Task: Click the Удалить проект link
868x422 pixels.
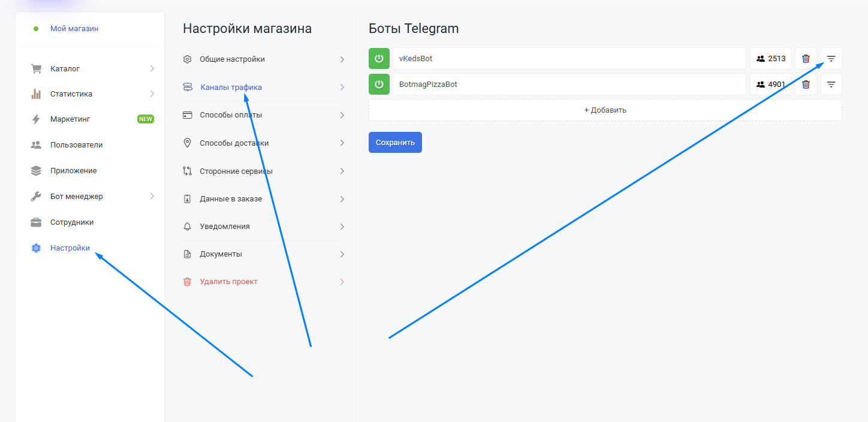Action: coord(228,282)
